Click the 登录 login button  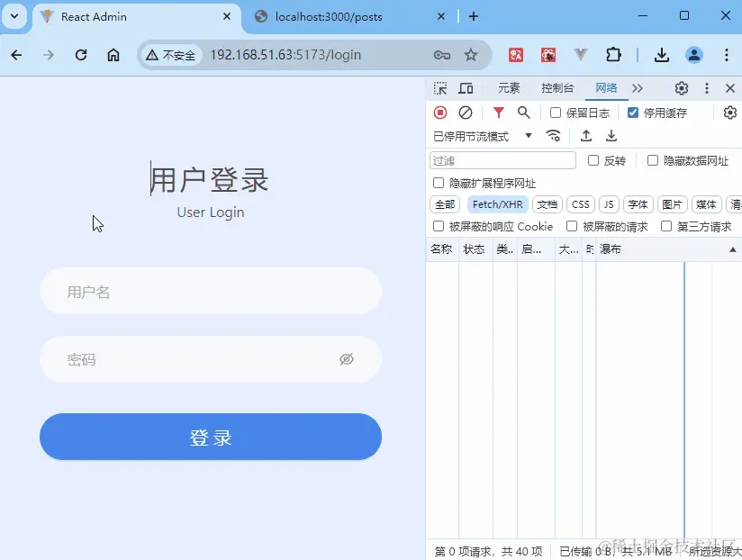[x=210, y=436]
